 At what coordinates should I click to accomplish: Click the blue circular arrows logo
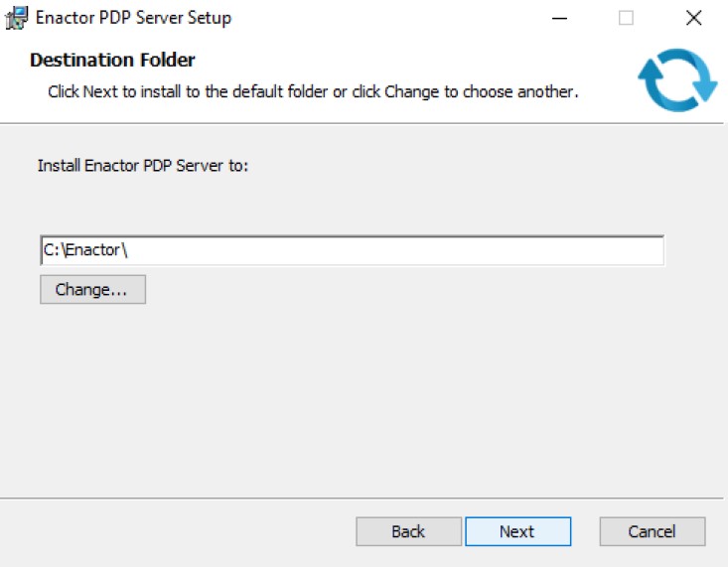coord(676,80)
